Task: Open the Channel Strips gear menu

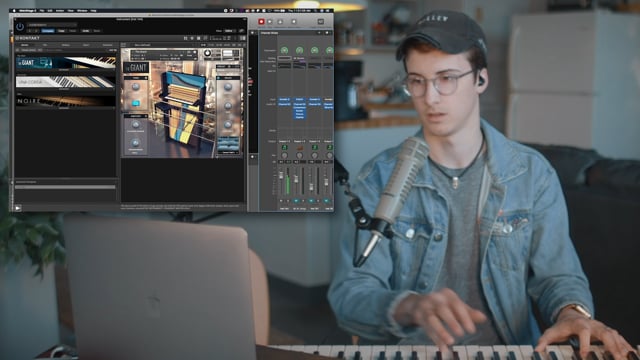Action: click(x=327, y=33)
